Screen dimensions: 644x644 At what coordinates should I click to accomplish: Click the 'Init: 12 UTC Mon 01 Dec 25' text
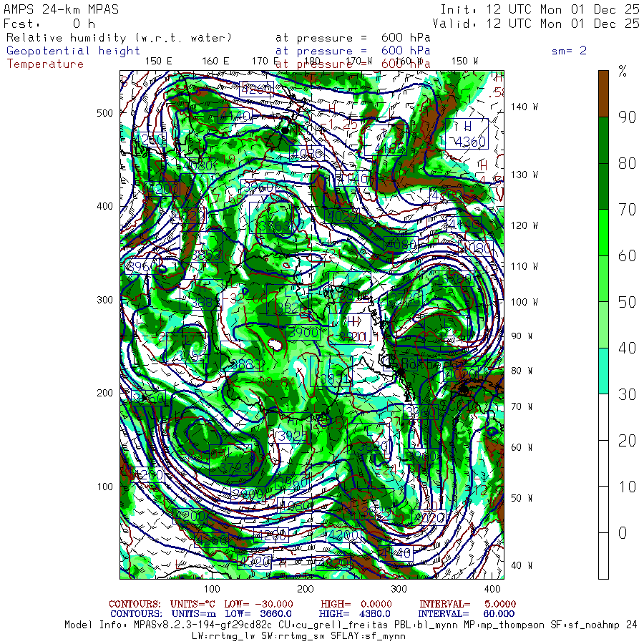[x=540, y=9]
